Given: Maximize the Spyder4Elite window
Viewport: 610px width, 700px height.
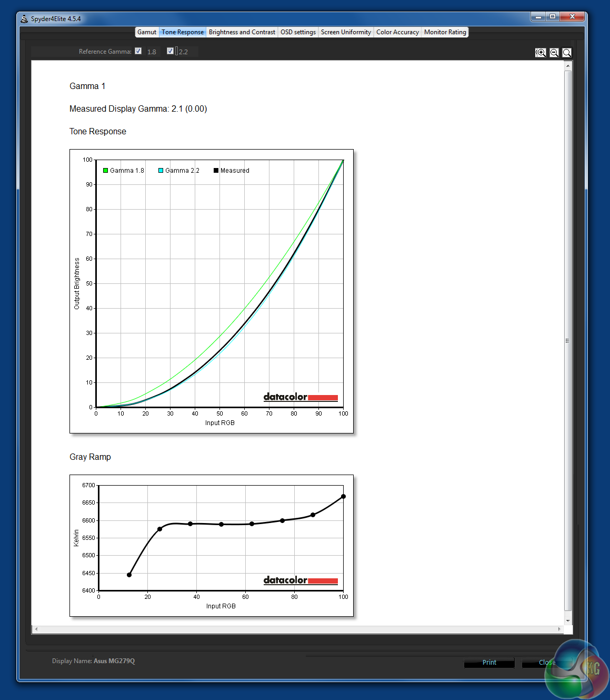Looking at the screenshot, I should [x=553, y=17].
